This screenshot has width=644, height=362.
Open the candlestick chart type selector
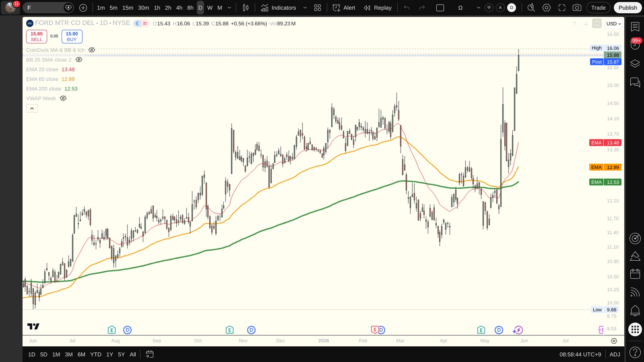pos(246,8)
